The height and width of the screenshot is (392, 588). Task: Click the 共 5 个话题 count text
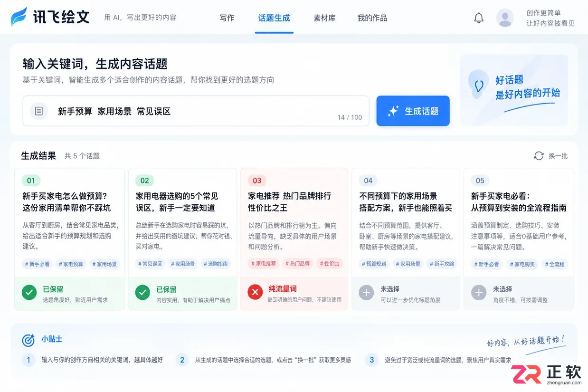tap(82, 156)
